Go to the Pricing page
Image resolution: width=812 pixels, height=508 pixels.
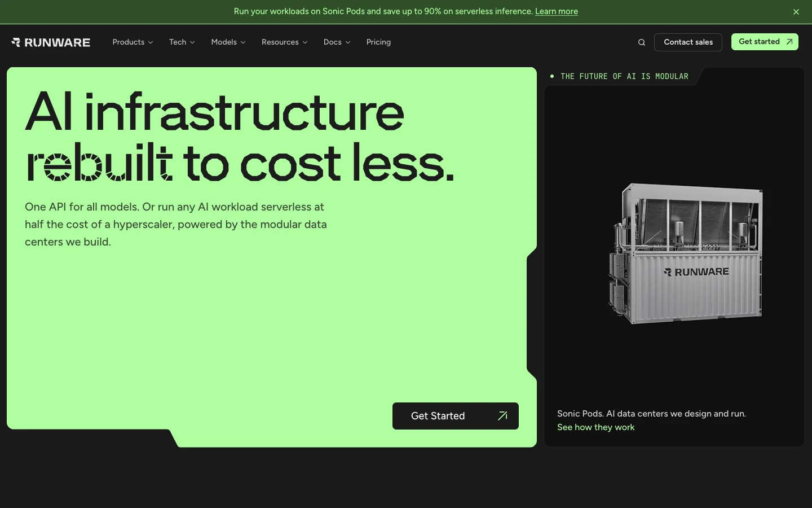click(378, 42)
